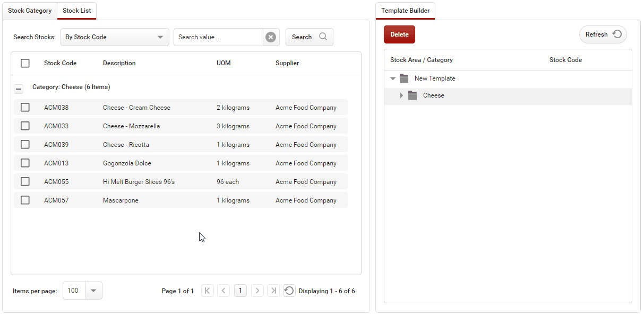The image size is (644, 316).
Task: Expand the Cheese node in Template Builder
Action: 402,95
